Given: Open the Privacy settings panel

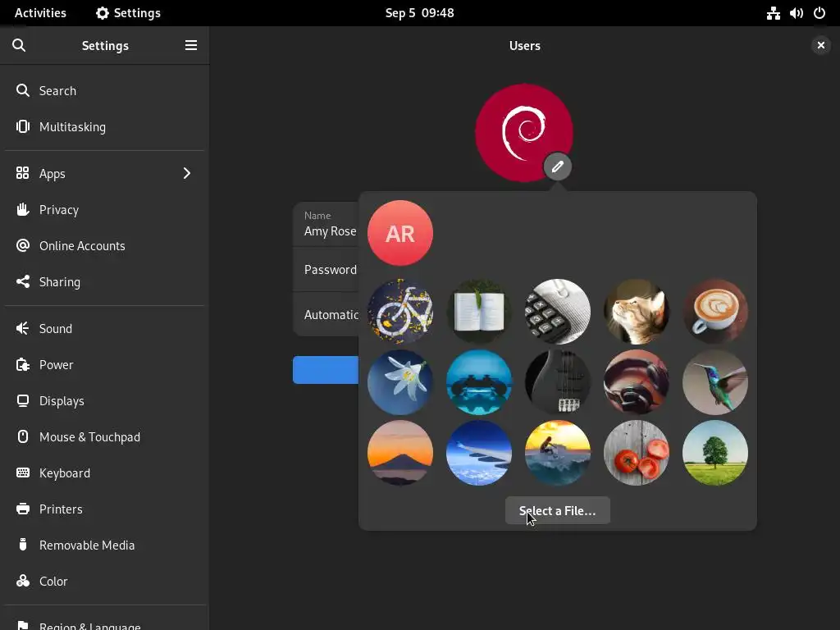Looking at the screenshot, I should [x=104, y=209].
